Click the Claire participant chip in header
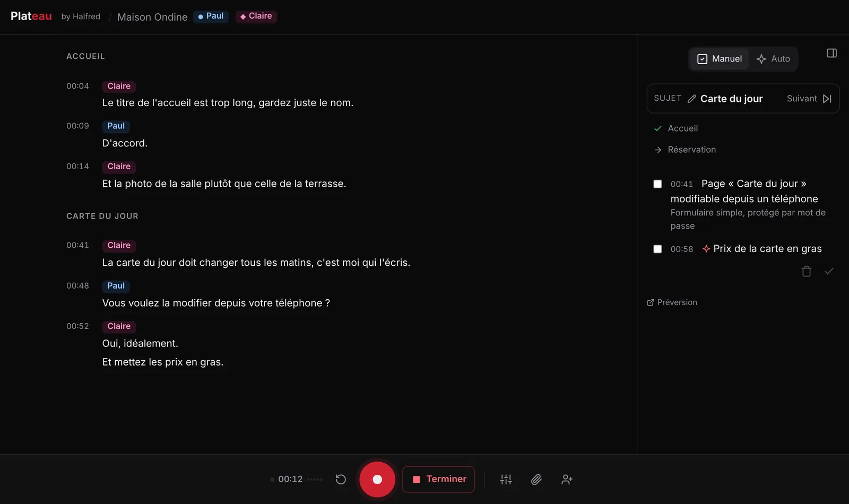The height and width of the screenshot is (504, 849). click(256, 16)
